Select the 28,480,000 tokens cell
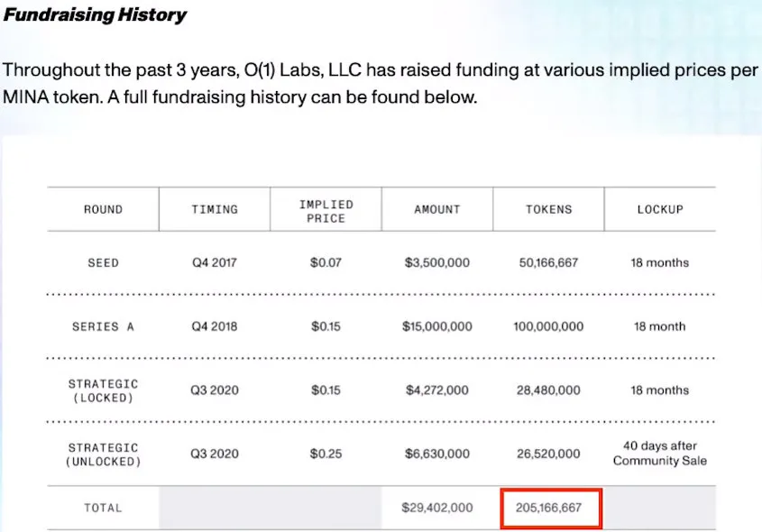Viewport: 762px width, 532px height. point(548,390)
